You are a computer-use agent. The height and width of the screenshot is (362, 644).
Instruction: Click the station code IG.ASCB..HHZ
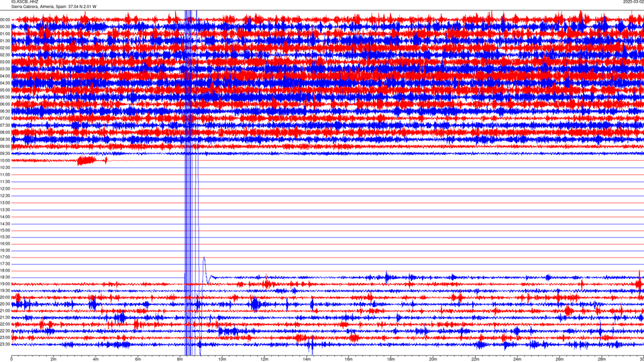25,1
